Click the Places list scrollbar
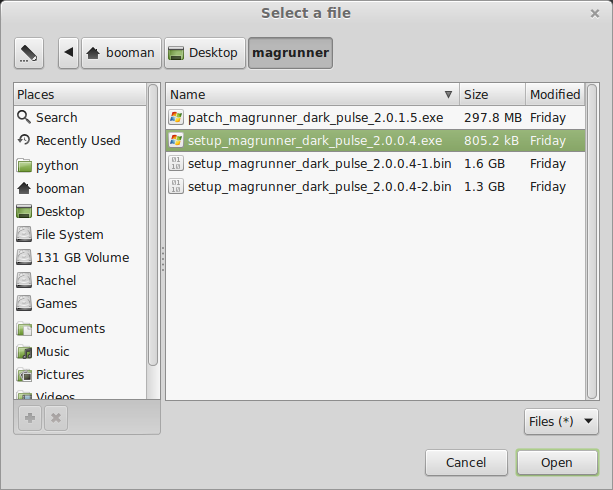The image size is (613, 490). point(153,225)
